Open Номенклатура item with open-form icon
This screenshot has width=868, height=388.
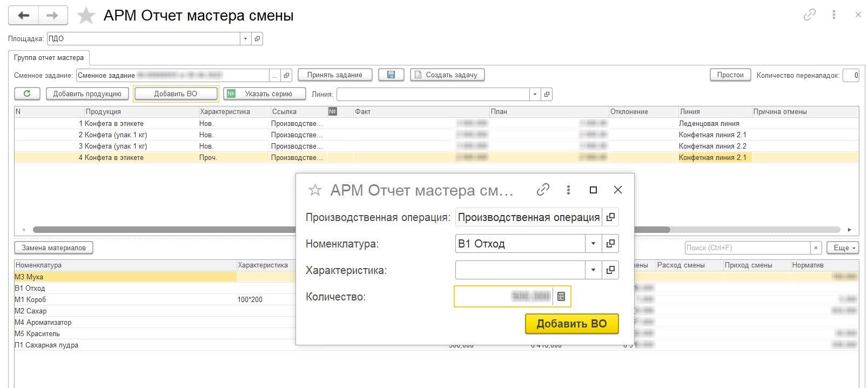pyautogui.click(x=610, y=244)
